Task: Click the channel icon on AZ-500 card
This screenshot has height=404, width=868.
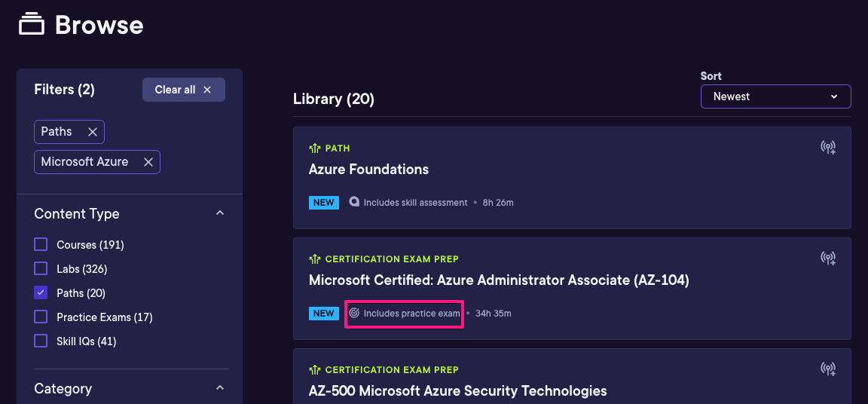Action: pyautogui.click(x=827, y=369)
